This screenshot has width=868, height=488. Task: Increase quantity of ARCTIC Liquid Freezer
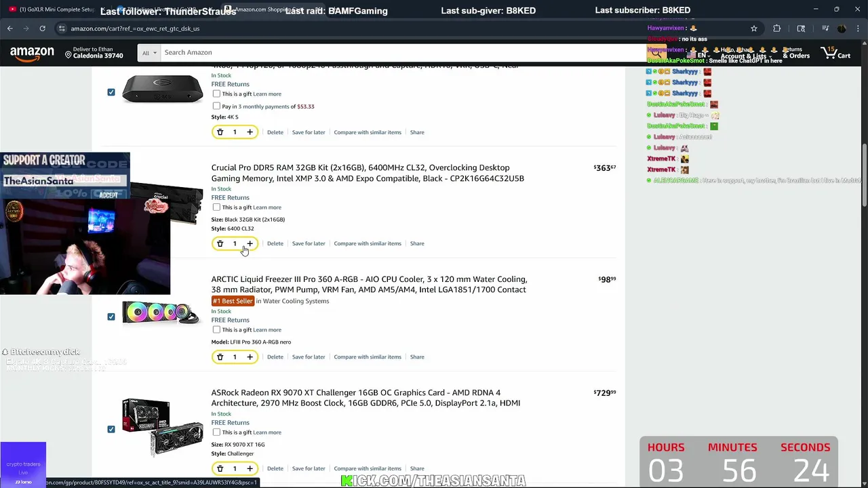[250, 357]
